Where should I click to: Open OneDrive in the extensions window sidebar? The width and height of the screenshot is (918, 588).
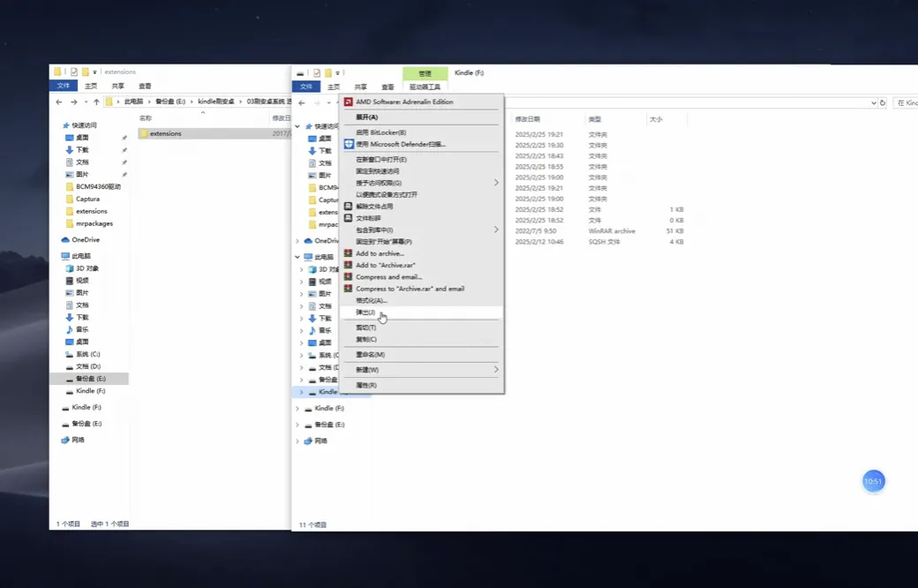click(x=80, y=239)
